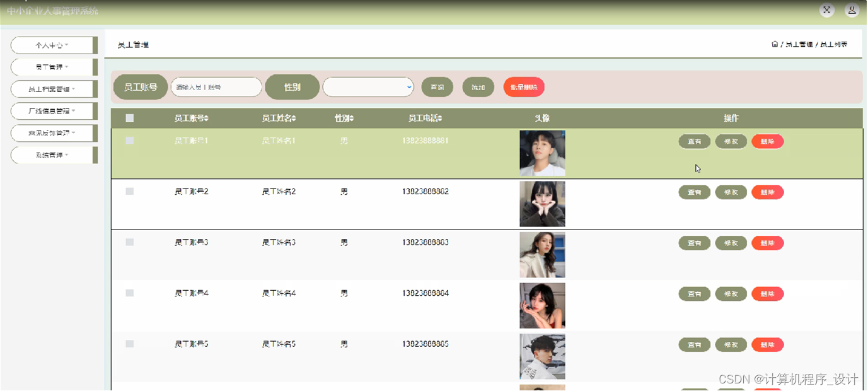The height and width of the screenshot is (391, 868).
Task: Click 修改 for 员工账号1
Action: pyautogui.click(x=731, y=141)
